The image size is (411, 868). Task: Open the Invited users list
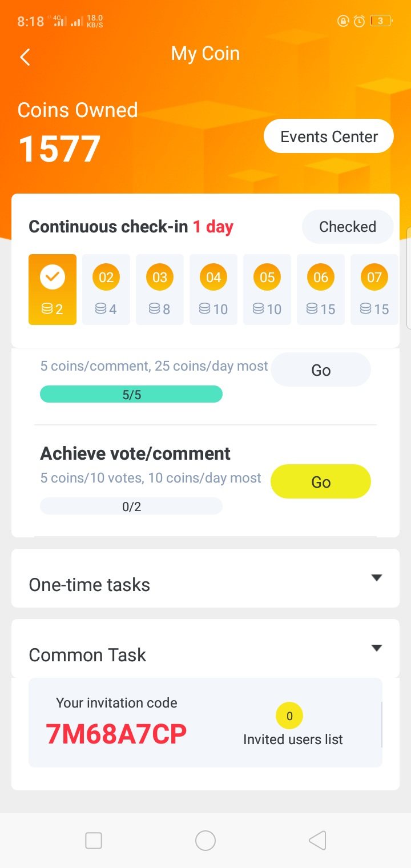pyautogui.click(x=293, y=739)
